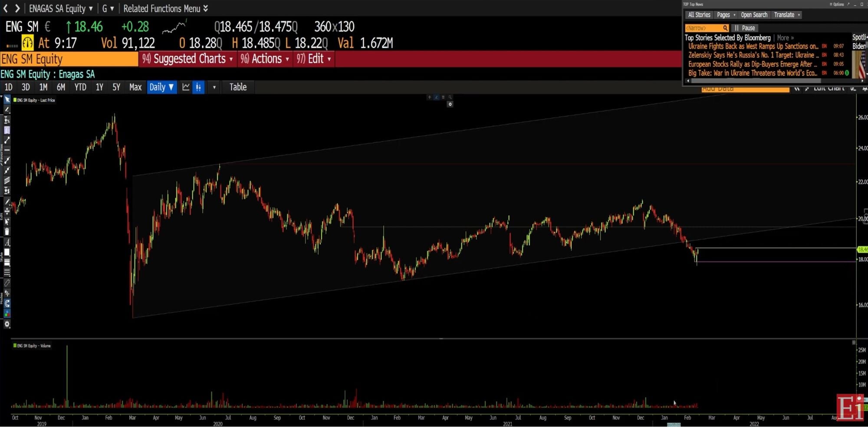
Task: Open the Daily periodicity dropdown
Action: pos(161,87)
